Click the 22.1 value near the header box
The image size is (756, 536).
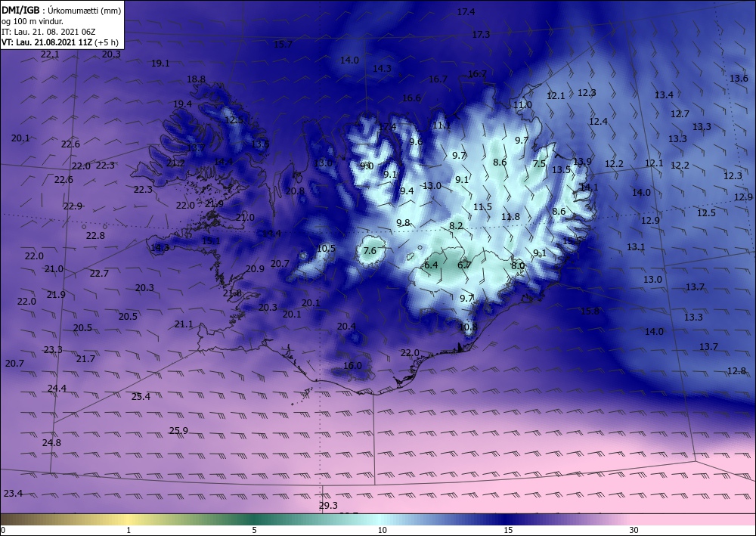click(50, 54)
